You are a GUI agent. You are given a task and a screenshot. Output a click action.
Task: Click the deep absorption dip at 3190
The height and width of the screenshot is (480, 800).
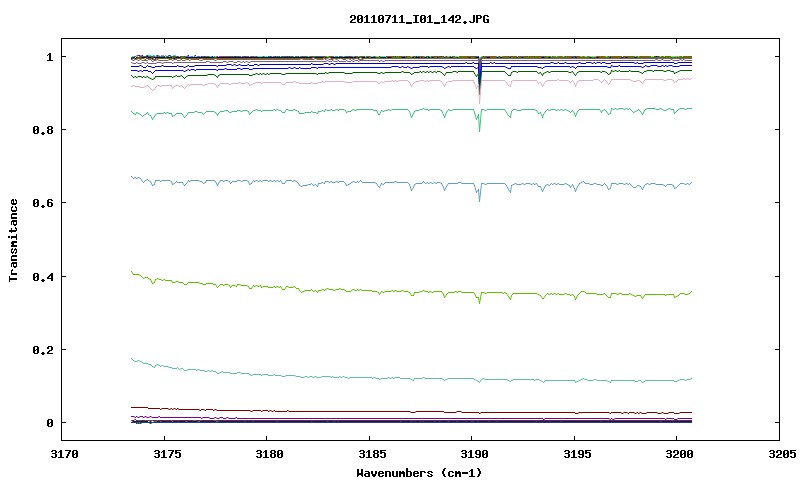480,79
